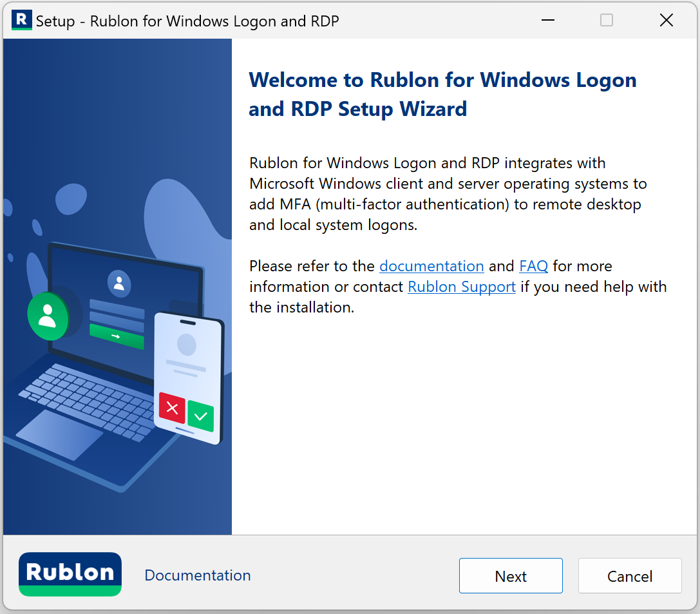Close the Rublon setup window

pyautogui.click(x=667, y=21)
